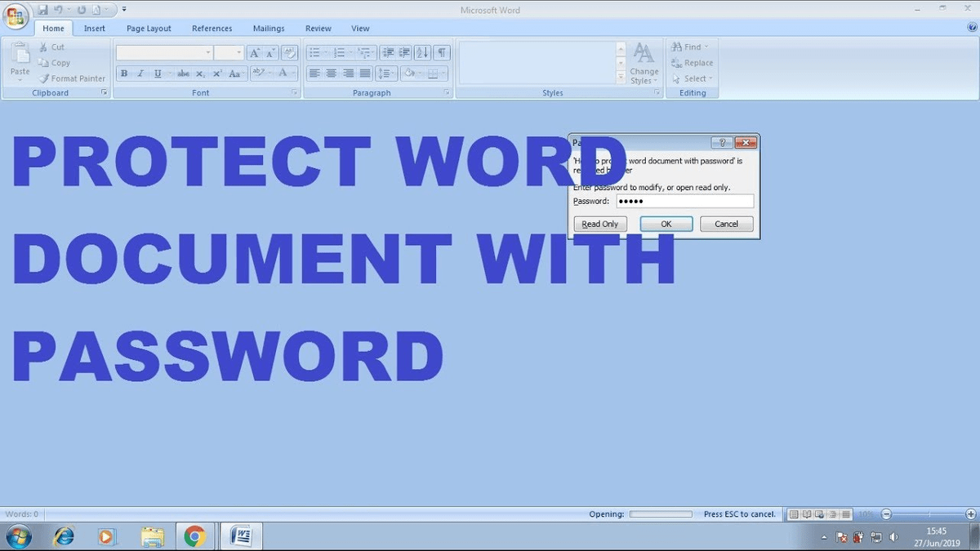This screenshot has height=551, width=980.
Task: Switch to the References tab
Action: 212,29
